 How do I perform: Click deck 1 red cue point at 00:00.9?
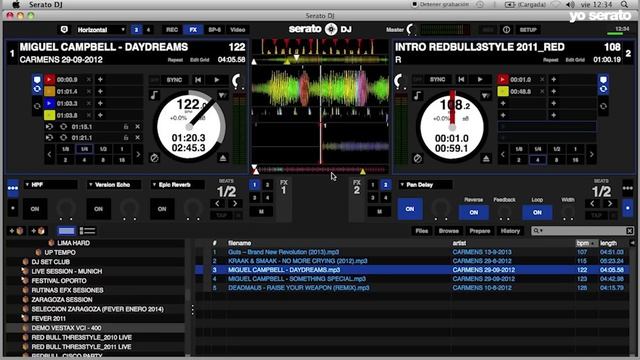[x=49, y=80]
